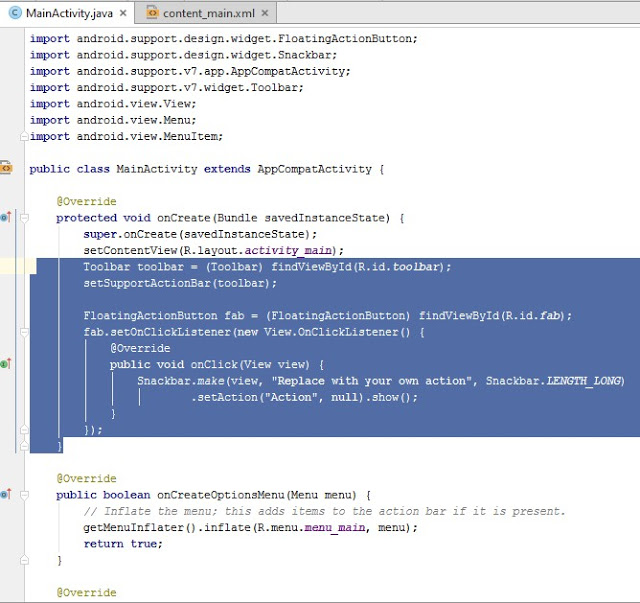The height and width of the screenshot is (603, 640).
Task: Click 'R.id.fab' in the findViewById call
Action: pos(532,316)
